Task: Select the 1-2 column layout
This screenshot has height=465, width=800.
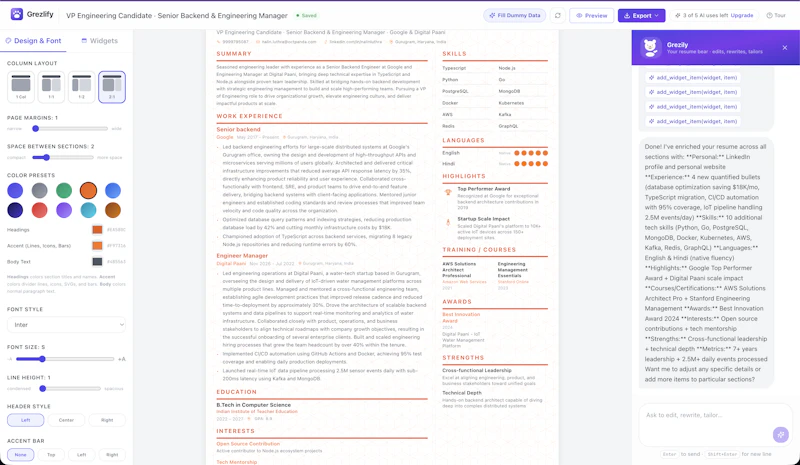Action: click(82, 87)
